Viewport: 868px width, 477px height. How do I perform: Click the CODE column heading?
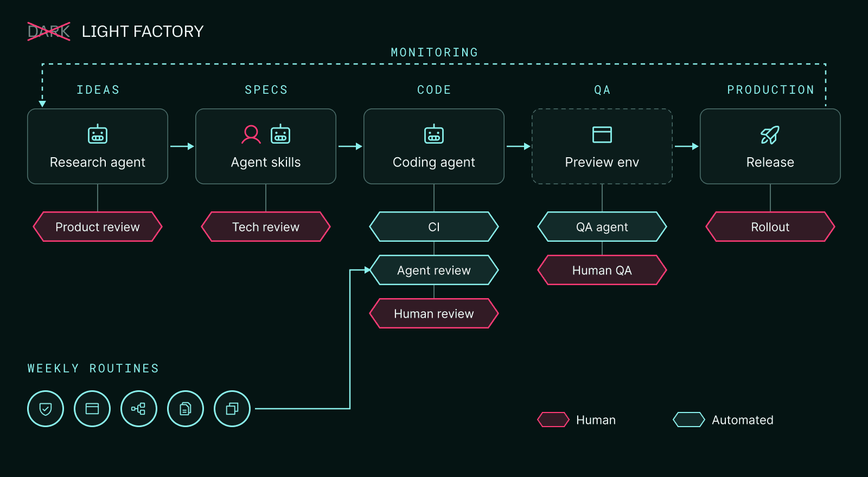[x=434, y=90]
